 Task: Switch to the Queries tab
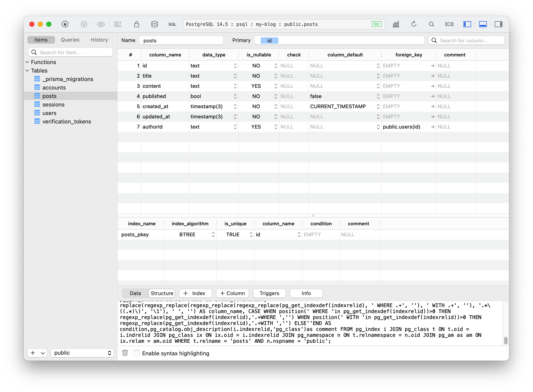[70, 40]
